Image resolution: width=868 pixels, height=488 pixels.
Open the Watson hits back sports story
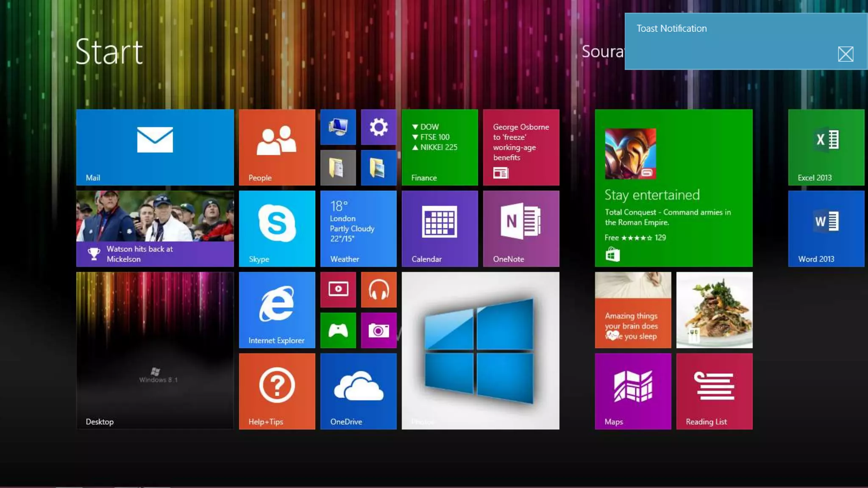click(x=155, y=228)
